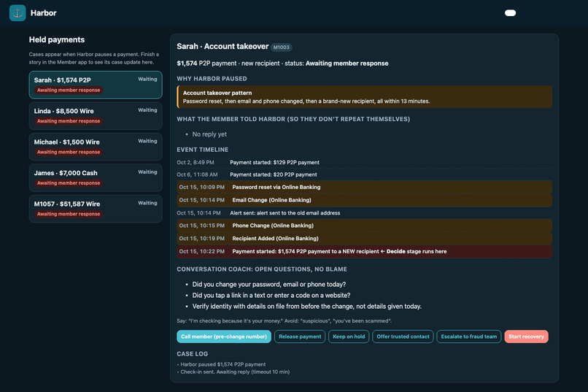The image size is (588, 392).
Task: Click the 'Alert sent to the old email address' event
Action: point(365,213)
